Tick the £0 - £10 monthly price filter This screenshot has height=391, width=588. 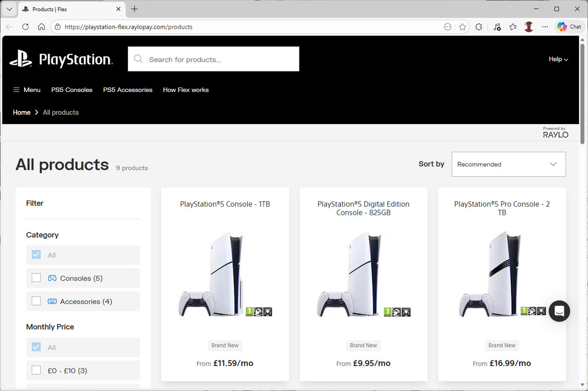pos(36,370)
